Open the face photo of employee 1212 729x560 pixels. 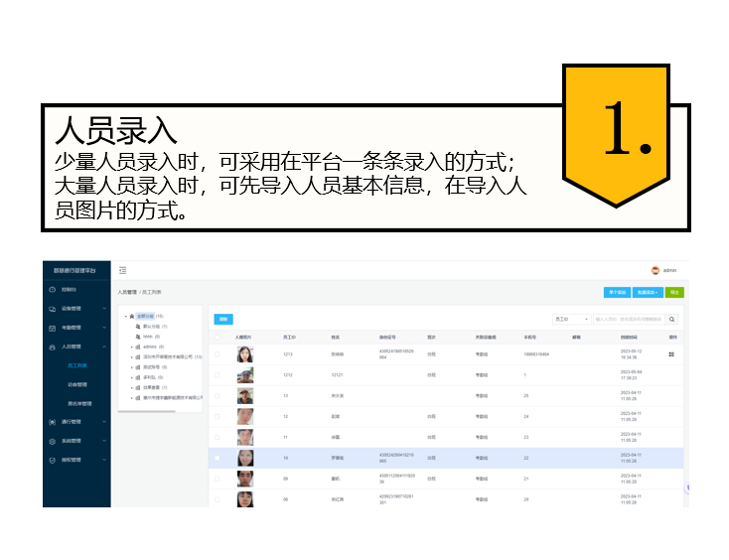click(245, 375)
